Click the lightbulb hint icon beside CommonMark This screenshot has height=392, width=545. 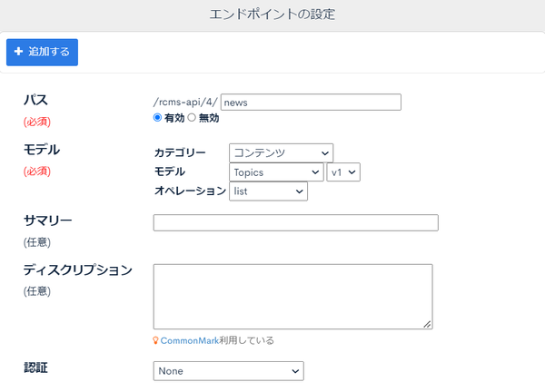click(x=155, y=340)
